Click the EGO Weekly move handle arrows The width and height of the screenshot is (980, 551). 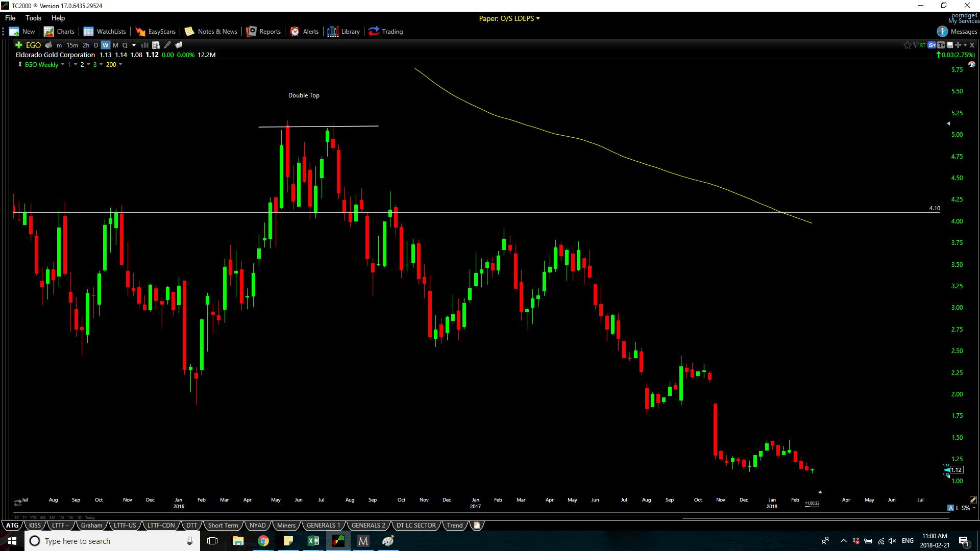(x=20, y=64)
